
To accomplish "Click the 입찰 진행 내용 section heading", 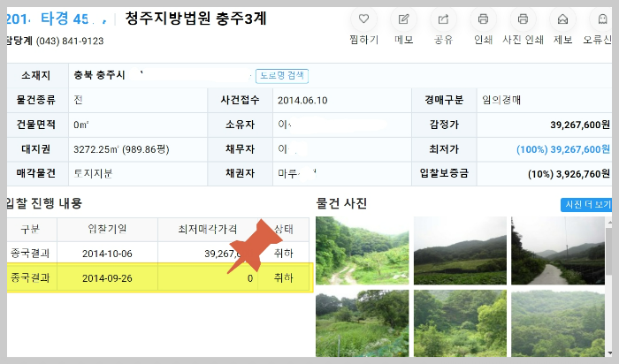I will pyautogui.click(x=44, y=203).
